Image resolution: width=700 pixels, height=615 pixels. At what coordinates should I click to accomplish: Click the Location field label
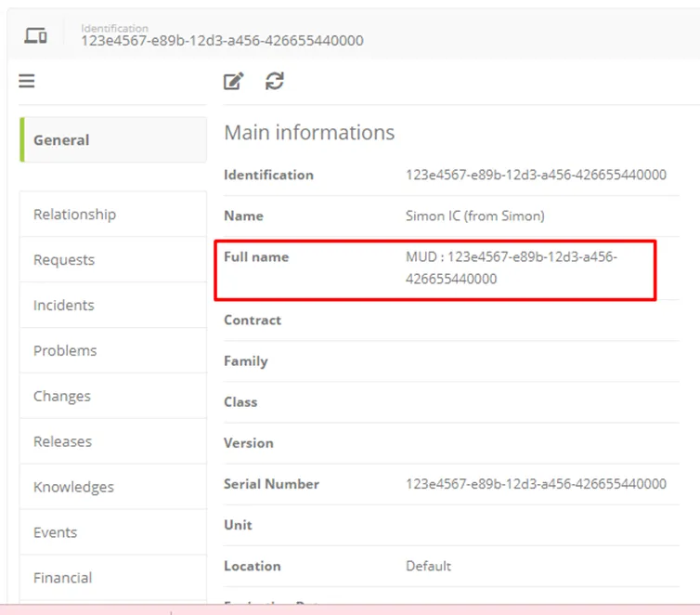[253, 566]
